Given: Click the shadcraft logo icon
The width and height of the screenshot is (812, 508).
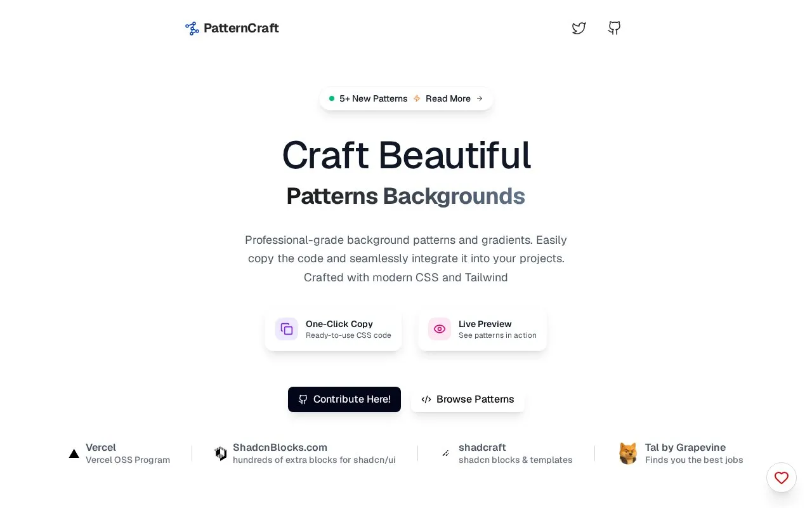Looking at the screenshot, I should coord(446,453).
